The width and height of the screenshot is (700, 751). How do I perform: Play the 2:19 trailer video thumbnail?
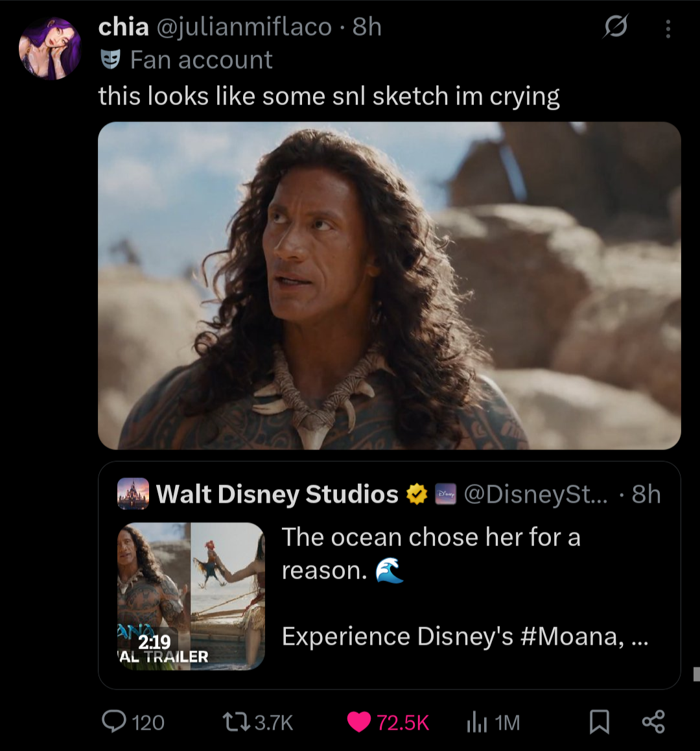pyautogui.click(x=191, y=595)
